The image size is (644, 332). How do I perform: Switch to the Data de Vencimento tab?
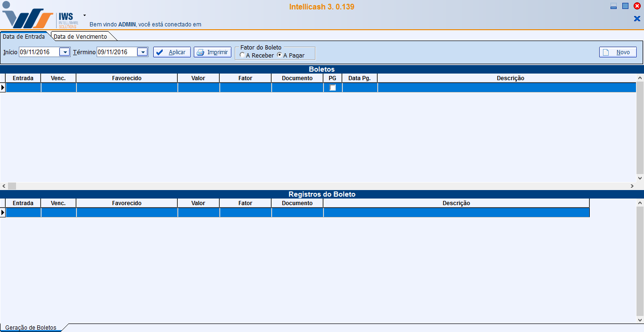pos(80,36)
